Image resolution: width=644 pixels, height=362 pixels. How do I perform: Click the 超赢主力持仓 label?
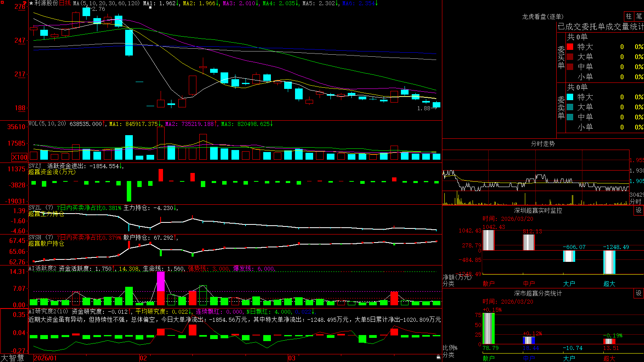point(46,214)
